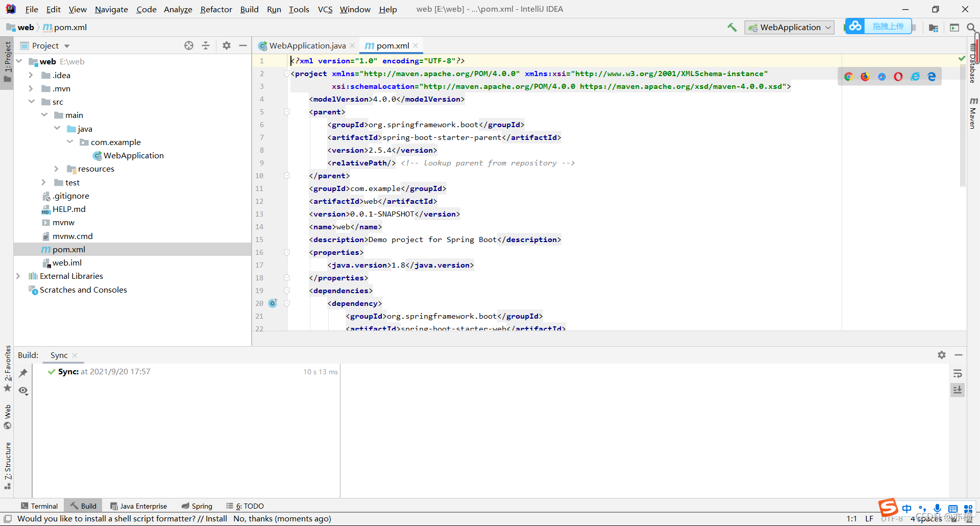Image resolution: width=980 pixels, height=526 pixels.
Task: Open pom.xml preview in Safari browser
Action: pyautogui.click(x=882, y=77)
